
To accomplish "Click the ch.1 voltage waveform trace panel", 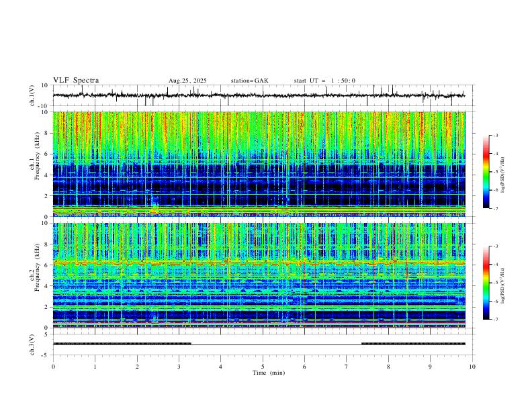I will (263, 95).
